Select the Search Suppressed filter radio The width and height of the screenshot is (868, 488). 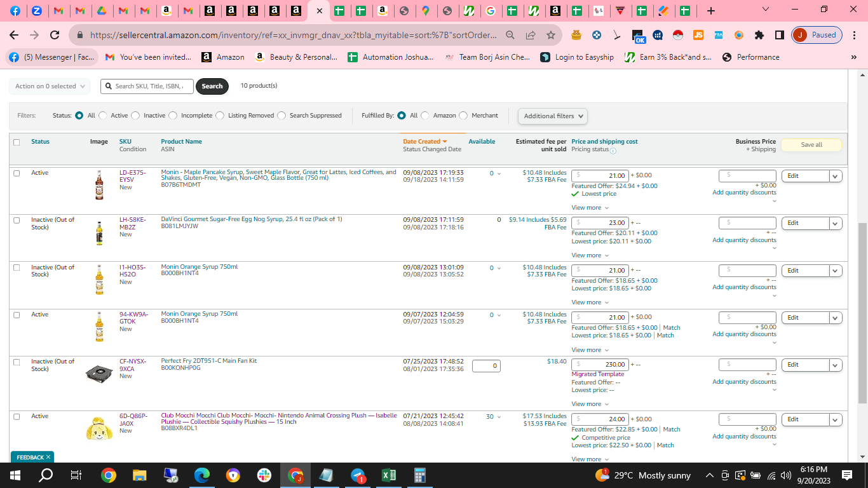(281, 116)
